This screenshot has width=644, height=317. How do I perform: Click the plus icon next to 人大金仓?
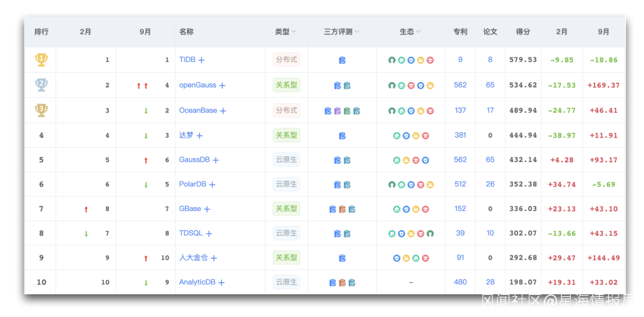point(214,258)
